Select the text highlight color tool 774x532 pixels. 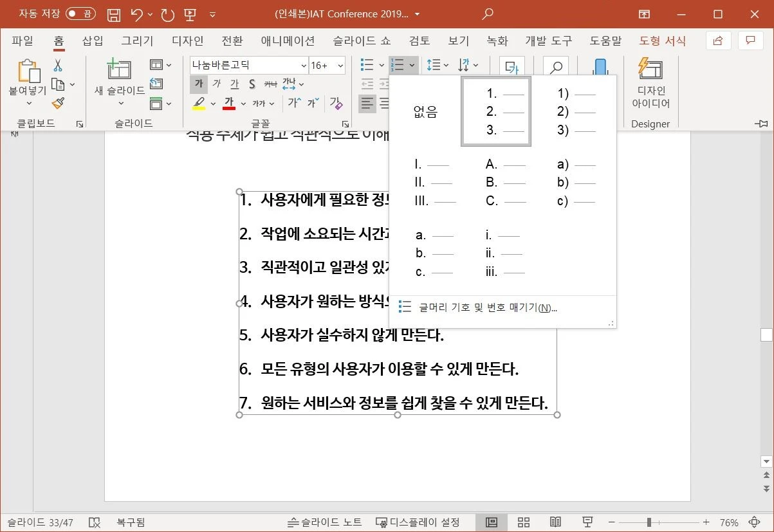(201, 104)
